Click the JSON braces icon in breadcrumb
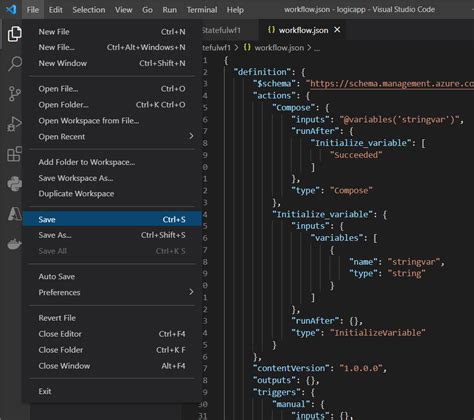This screenshot has height=420, width=474. tap(247, 47)
